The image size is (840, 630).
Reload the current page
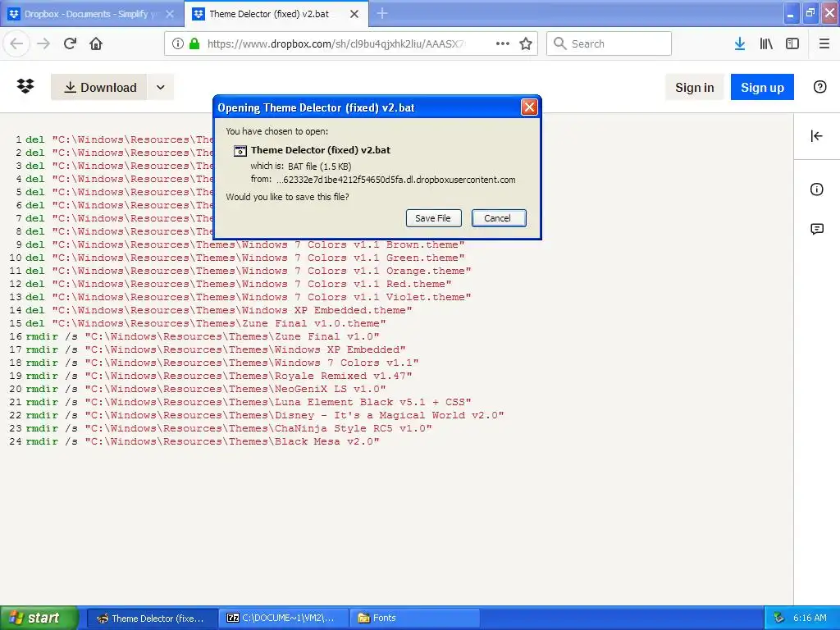coord(70,43)
